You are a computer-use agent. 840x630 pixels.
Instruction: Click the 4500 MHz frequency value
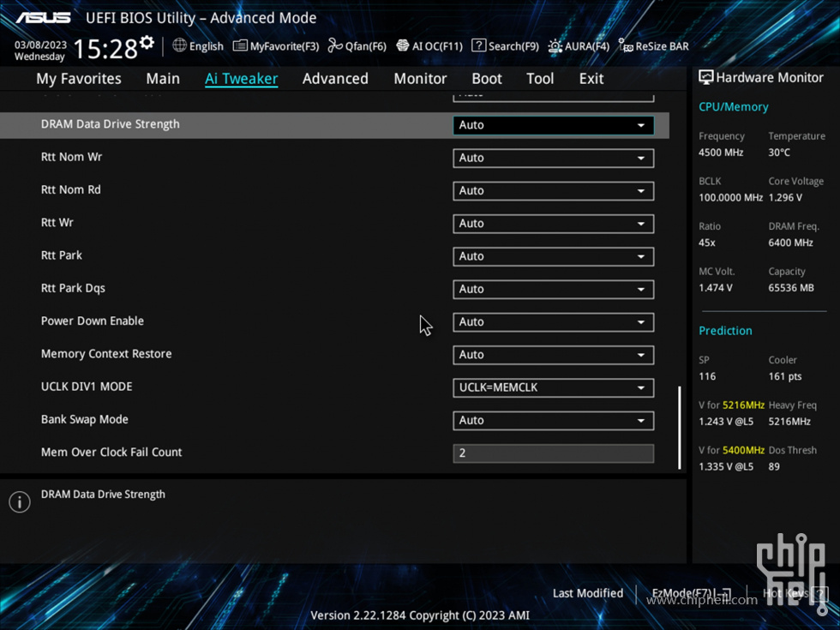tap(721, 153)
